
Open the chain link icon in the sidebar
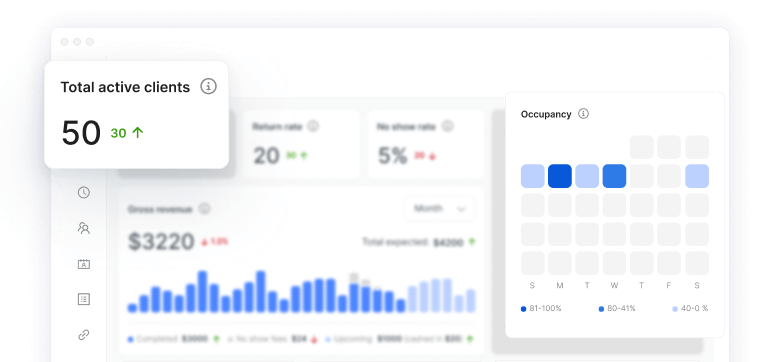click(x=84, y=335)
